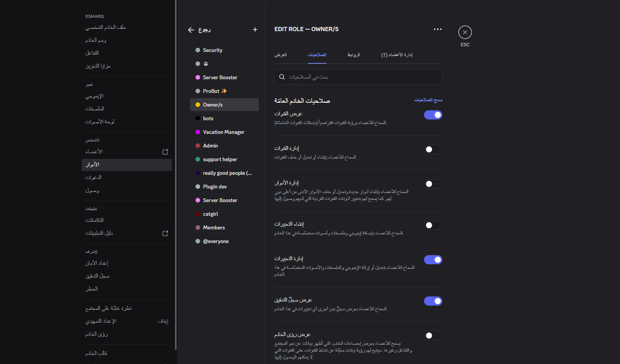Add a new role with the plus icon
This screenshot has height=364, width=620.
255,30
